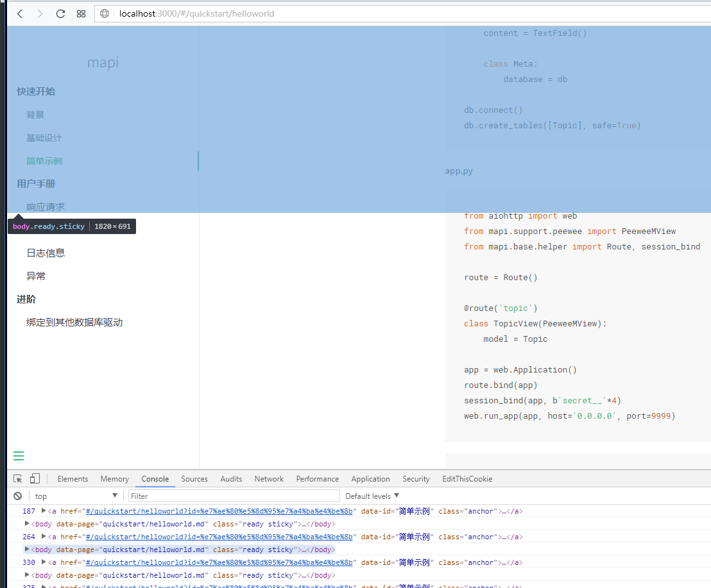Open the browser grid/speed dial icon
Screen dimensions: 711x588
[81, 13]
